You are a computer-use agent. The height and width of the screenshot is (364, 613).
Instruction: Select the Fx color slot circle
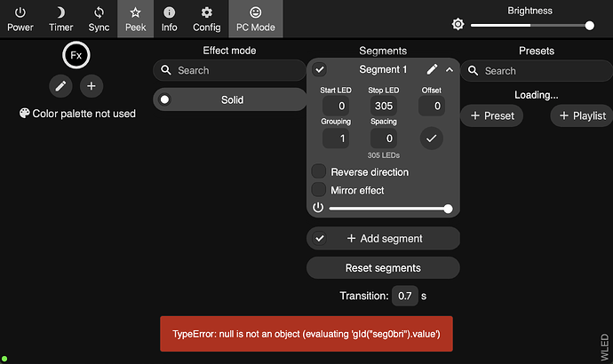[x=76, y=55]
